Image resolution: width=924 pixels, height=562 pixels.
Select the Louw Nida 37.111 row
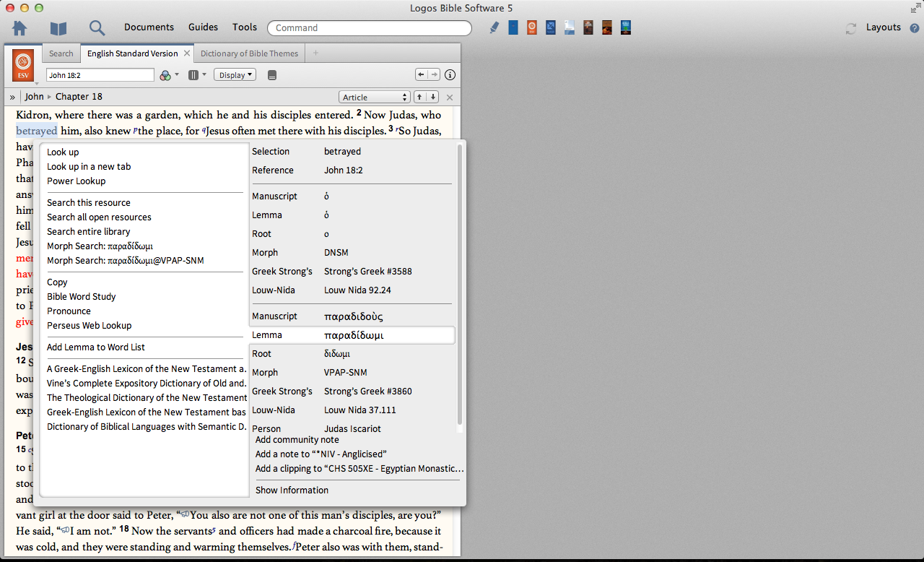pos(352,410)
